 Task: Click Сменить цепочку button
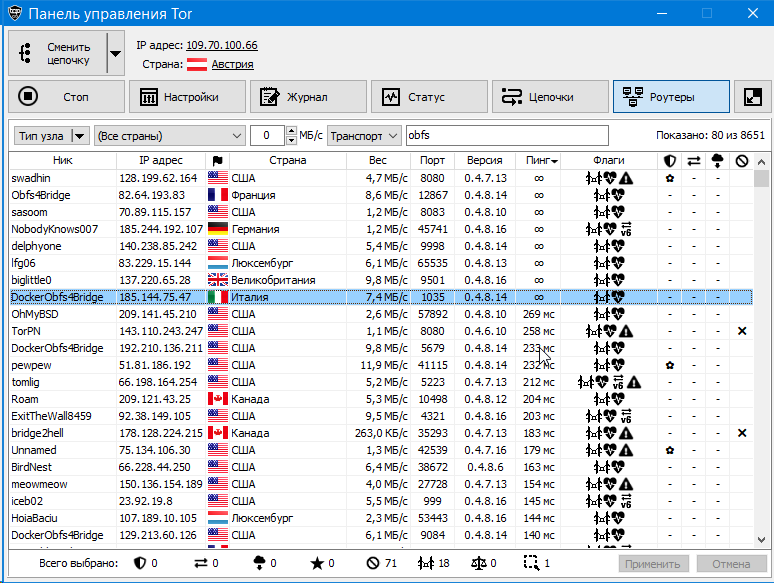[x=57, y=53]
